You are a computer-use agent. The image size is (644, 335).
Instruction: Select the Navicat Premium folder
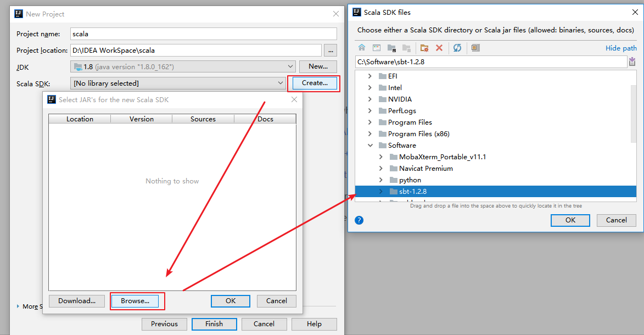(x=425, y=169)
